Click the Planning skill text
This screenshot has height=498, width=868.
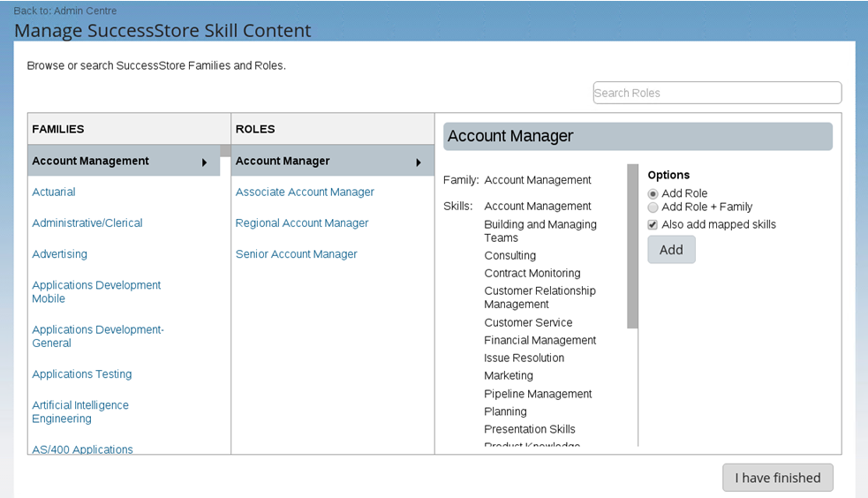click(505, 411)
